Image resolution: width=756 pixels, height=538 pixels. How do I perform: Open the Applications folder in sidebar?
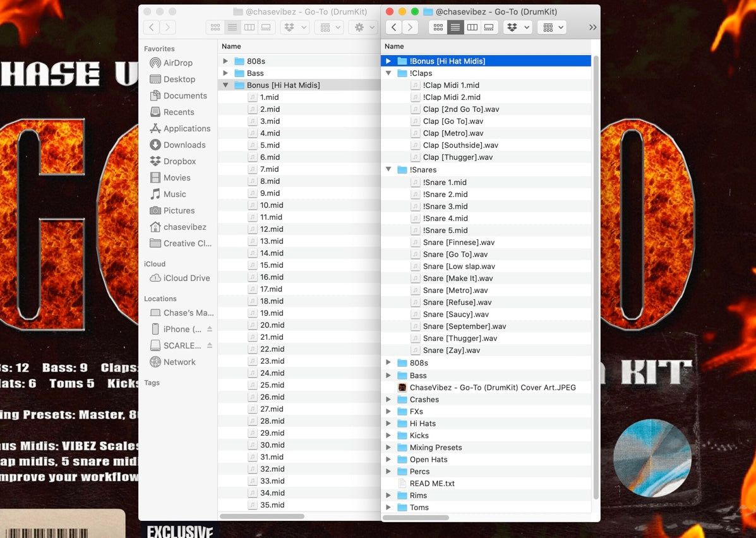point(181,128)
